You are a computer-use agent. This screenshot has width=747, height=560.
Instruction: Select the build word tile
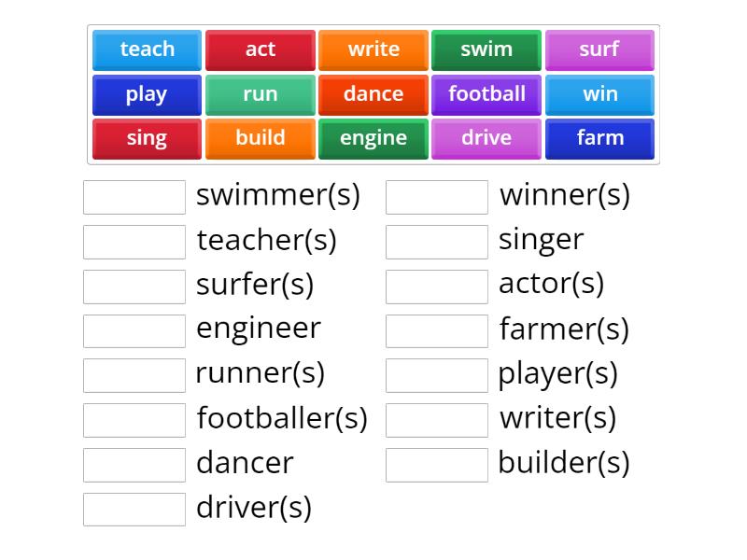pyautogui.click(x=261, y=137)
